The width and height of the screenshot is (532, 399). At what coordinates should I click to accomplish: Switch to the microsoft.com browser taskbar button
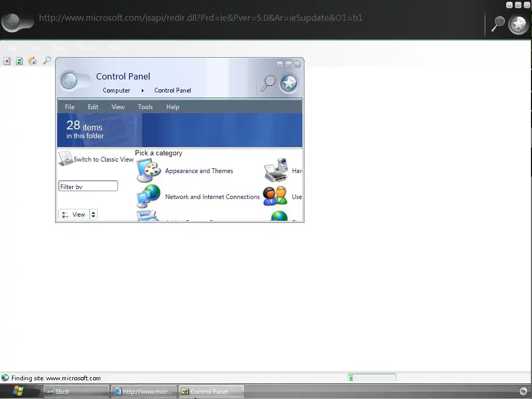[x=144, y=392]
